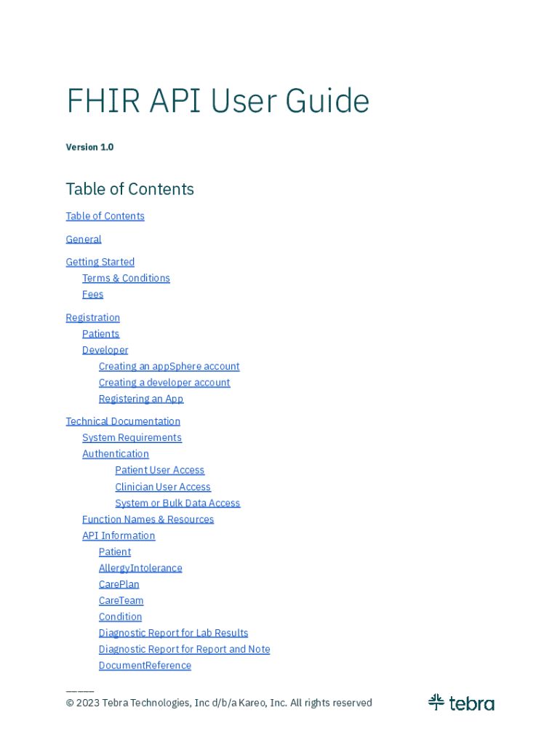
Task: Go to Registering an App
Action: point(141,399)
